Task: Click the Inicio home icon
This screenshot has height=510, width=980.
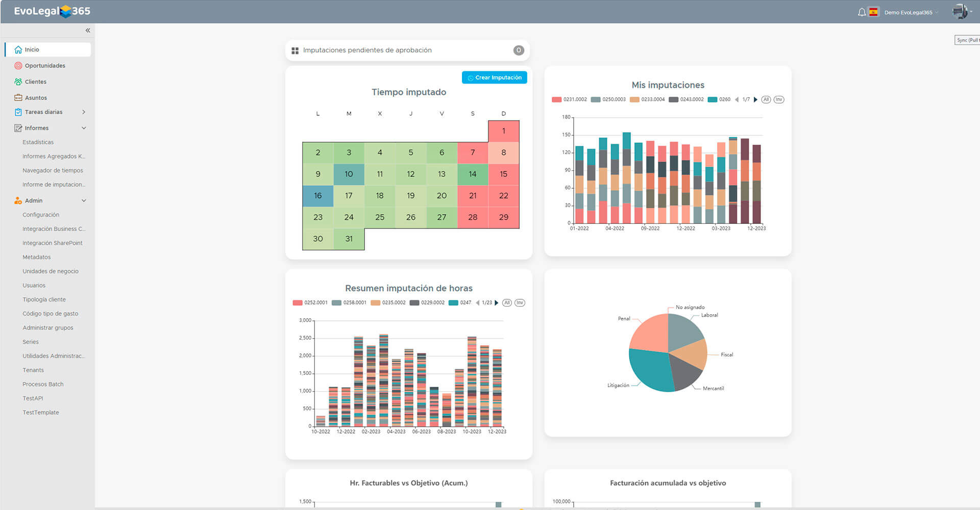Action: [x=18, y=49]
